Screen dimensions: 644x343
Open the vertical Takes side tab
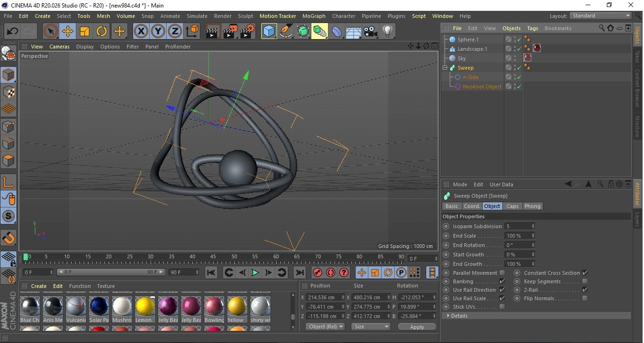637,57
